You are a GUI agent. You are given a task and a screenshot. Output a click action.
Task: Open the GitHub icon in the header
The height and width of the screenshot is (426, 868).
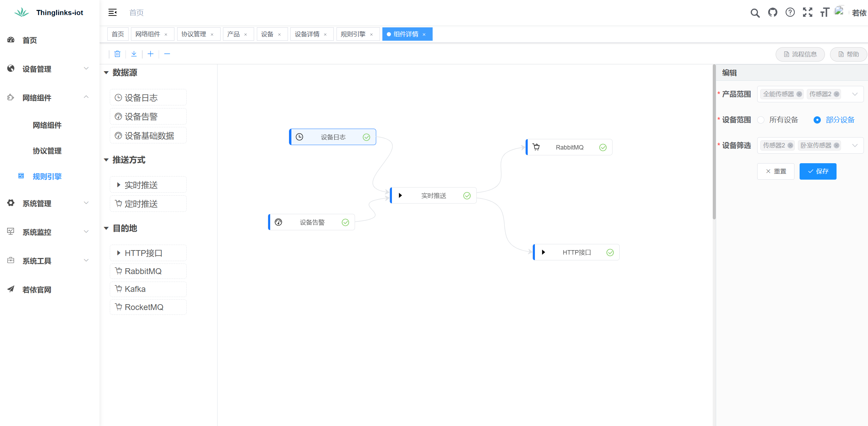(x=773, y=13)
